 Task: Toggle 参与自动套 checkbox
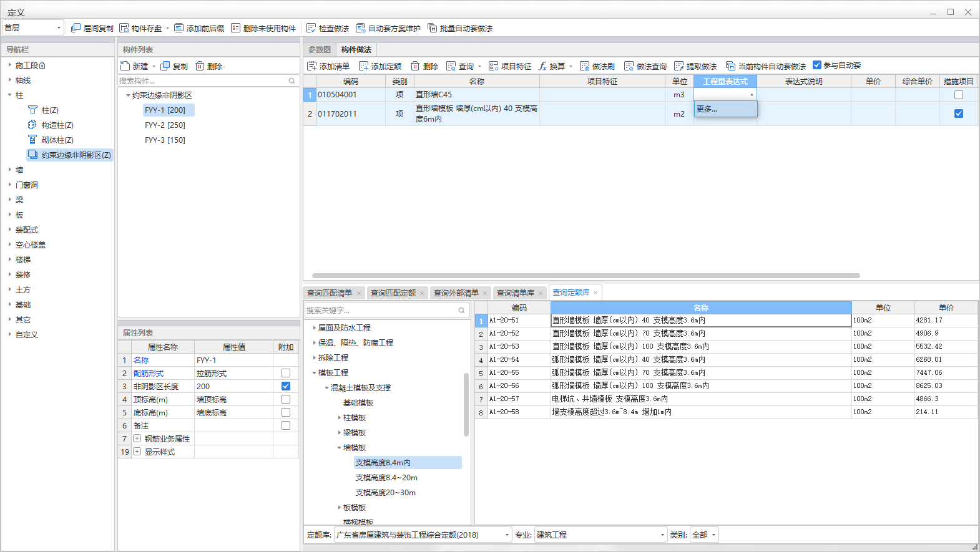pyautogui.click(x=817, y=65)
